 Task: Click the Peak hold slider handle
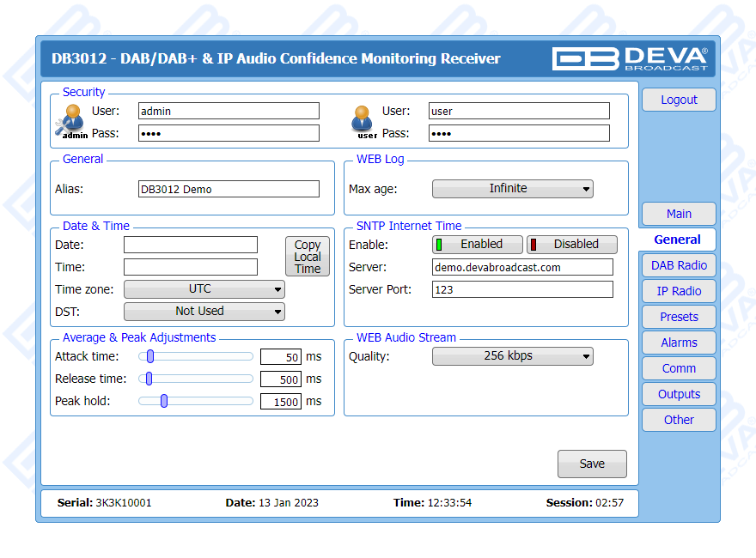163,401
